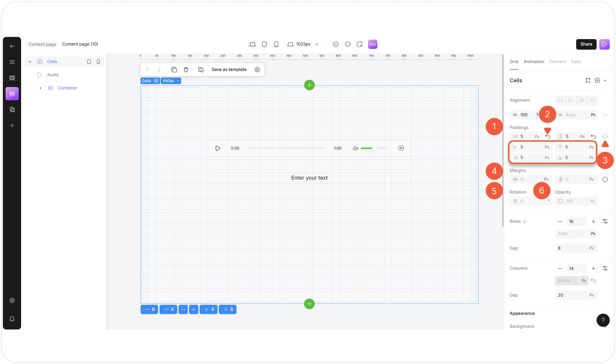Screen dimensions: 616x364
Task: Click the purple preview play button
Action: coord(604,44)
